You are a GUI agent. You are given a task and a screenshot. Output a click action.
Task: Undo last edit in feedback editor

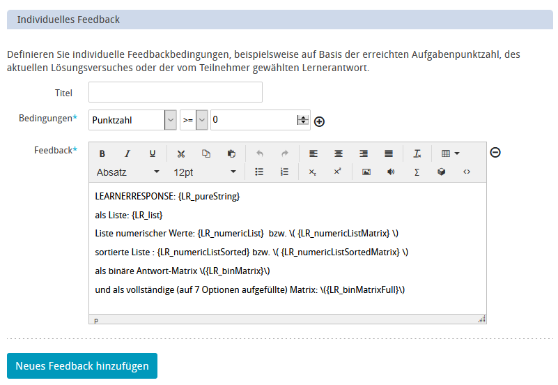pyautogui.click(x=260, y=154)
